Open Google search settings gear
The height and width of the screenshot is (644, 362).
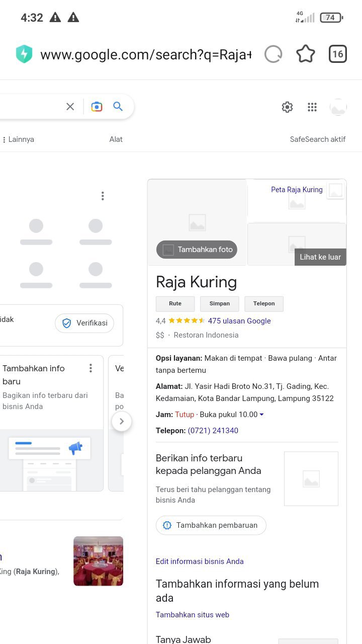pos(287,107)
